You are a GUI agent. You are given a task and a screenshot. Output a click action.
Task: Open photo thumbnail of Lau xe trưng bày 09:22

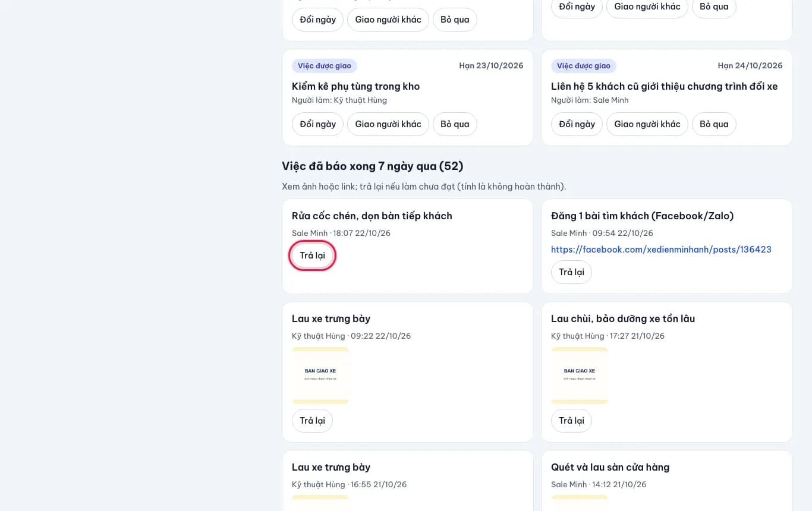[x=320, y=376]
